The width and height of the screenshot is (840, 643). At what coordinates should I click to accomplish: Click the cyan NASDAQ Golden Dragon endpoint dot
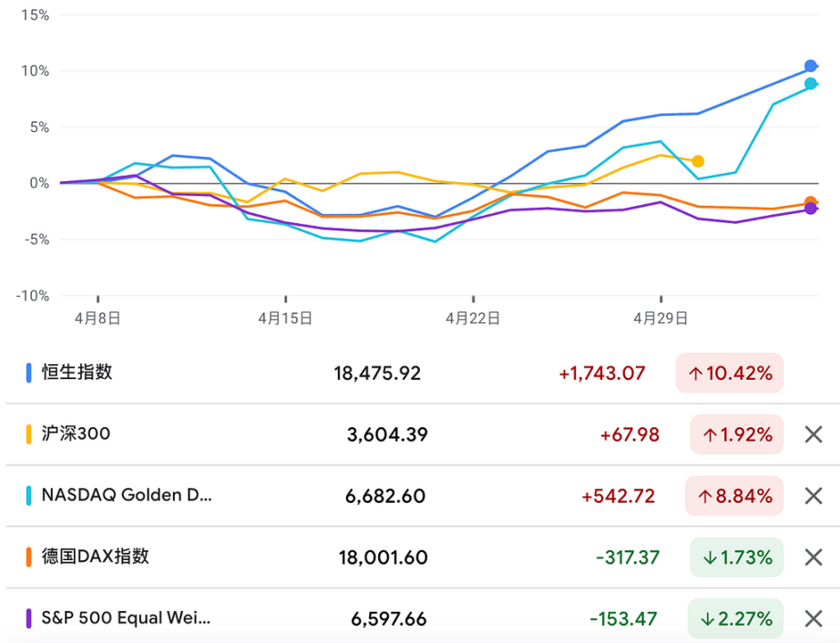point(811,84)
